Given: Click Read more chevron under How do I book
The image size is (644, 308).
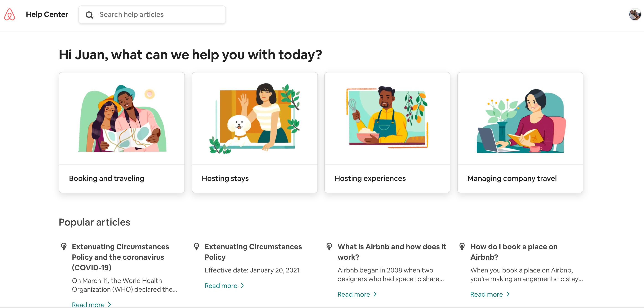Looking at the screenshot, I should click(x=508, y=294).
